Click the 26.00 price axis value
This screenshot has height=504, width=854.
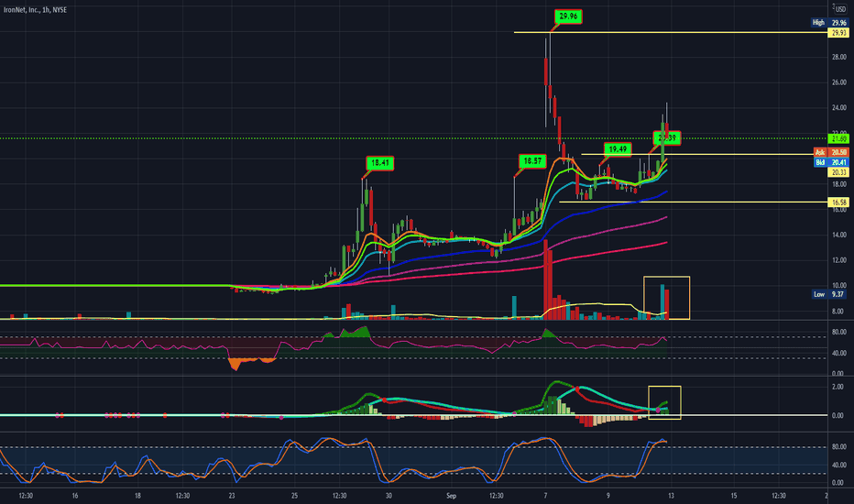pos(838,82)
